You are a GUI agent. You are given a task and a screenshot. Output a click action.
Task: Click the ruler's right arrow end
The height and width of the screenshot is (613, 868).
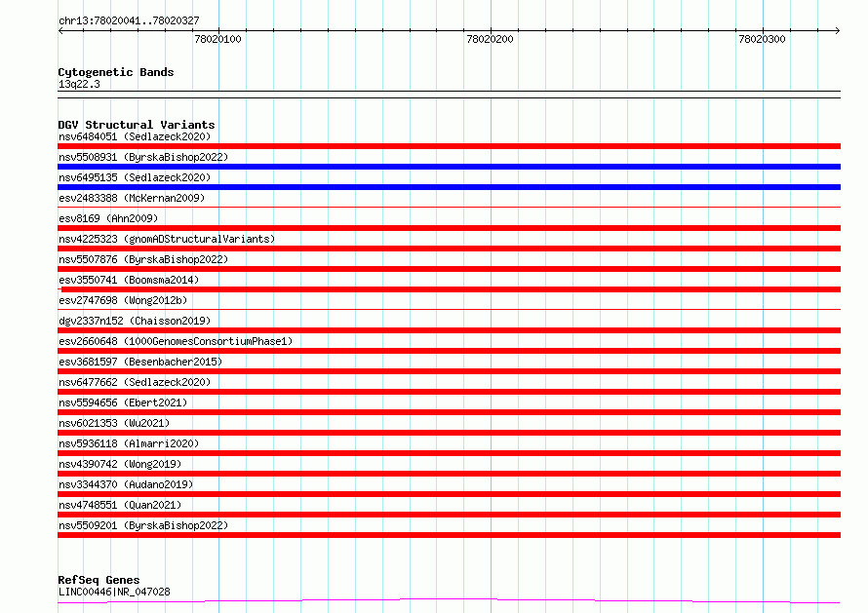[837, 30]
